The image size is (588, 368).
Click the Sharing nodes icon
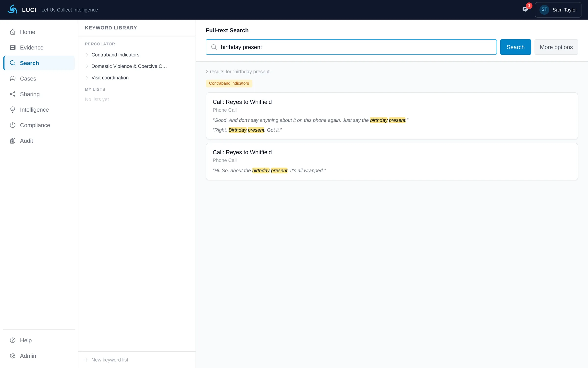(x=13, y=94)
